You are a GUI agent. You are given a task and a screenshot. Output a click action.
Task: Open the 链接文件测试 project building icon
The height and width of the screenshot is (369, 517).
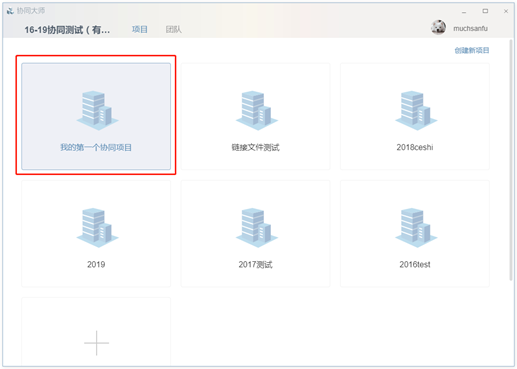(x=257, y=110)
